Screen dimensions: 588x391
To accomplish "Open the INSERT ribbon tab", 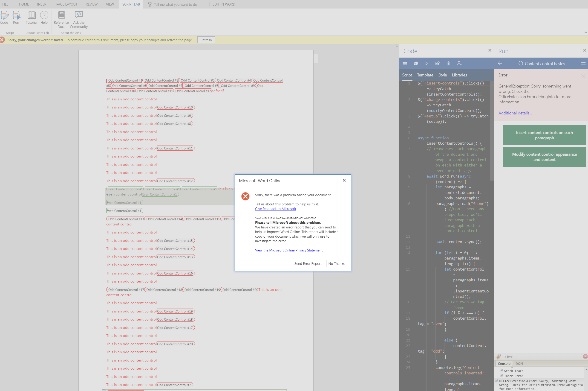I will (42, 4).
